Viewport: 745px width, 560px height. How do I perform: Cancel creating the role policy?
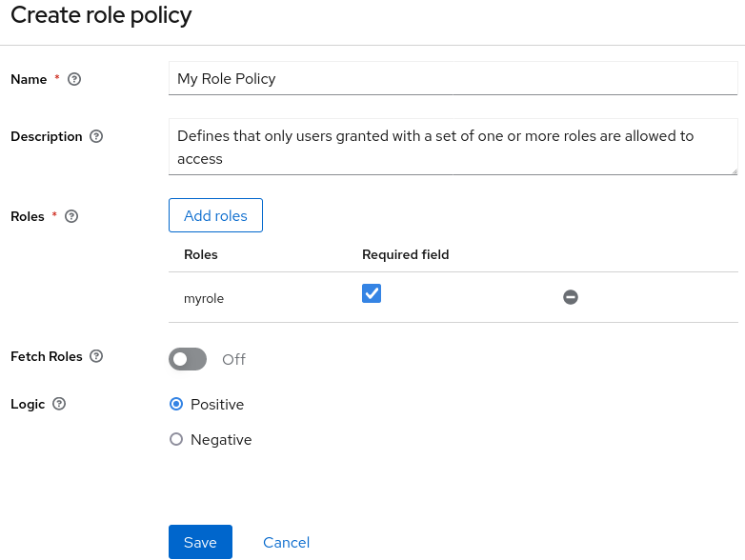[286, 542]
